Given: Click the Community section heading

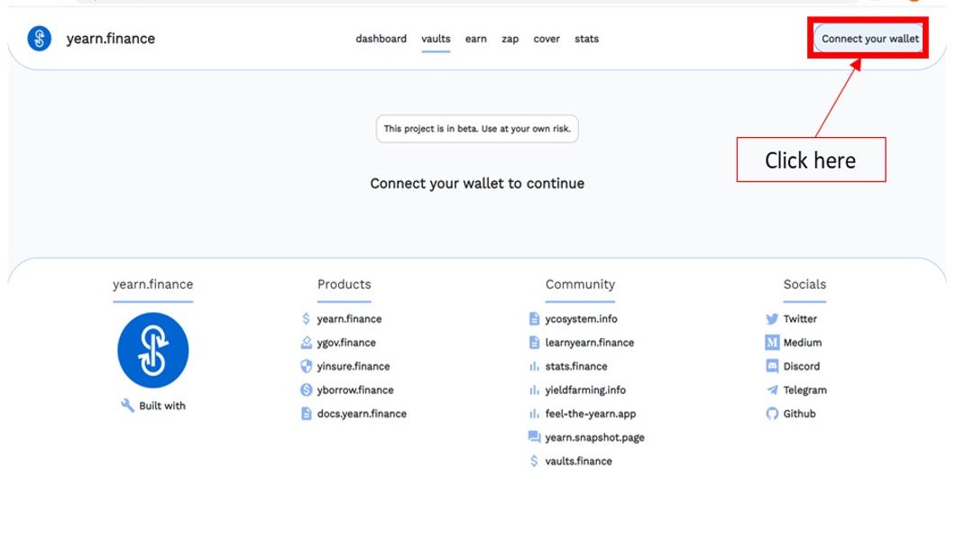Looking at the screenshot, I should pyautogui.click(x=581, y=284).
